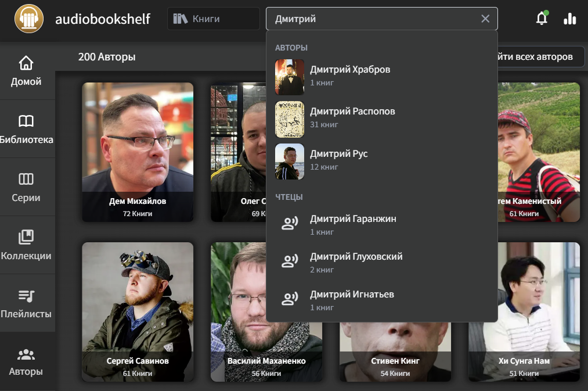This screenshot has height=391, width=588.
Task: Choose Дмитрий Рус in search results
Action: (338, 159)
